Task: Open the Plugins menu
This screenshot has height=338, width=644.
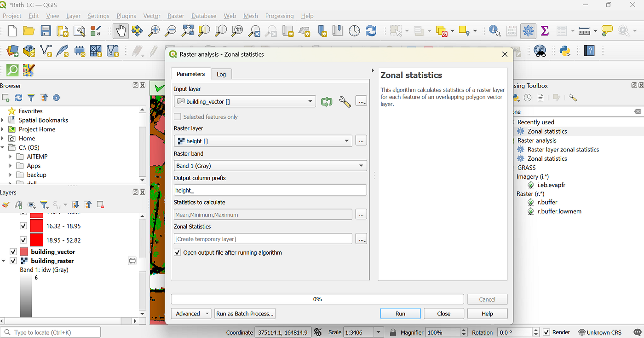Action: (126, 16)
